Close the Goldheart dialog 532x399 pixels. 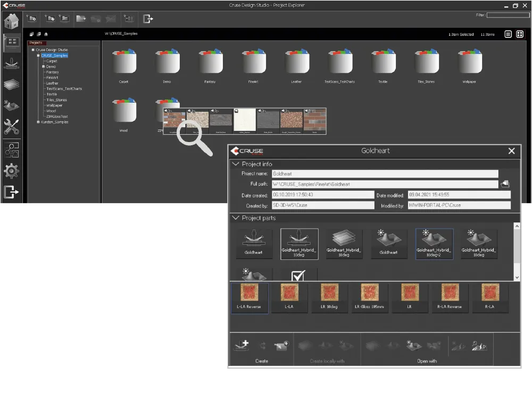coord(511,151)
